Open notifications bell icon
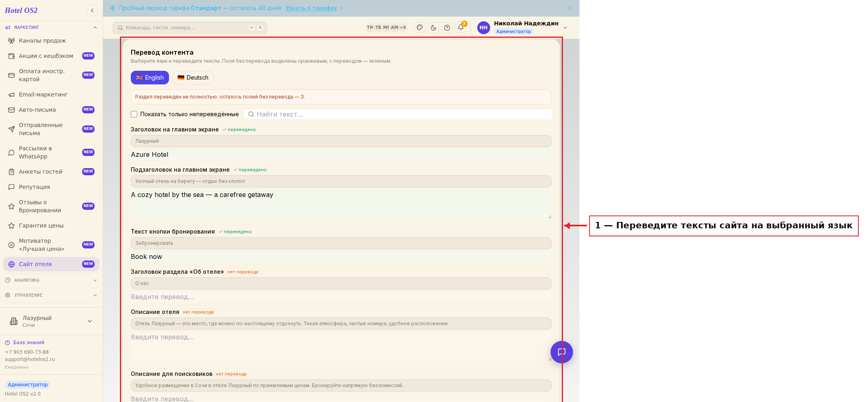The width and height of the screenshot is (868, 402). [461, 28]
